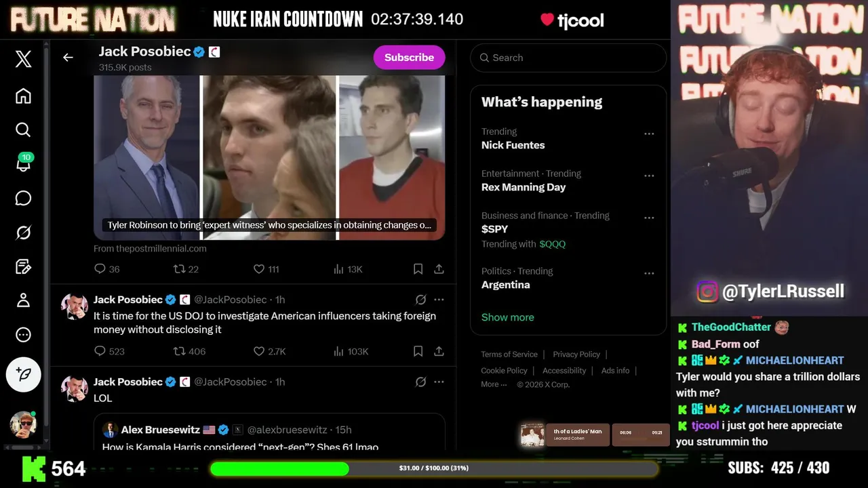
Task: Repost the US DOJ post
Action: coord(189,351)
